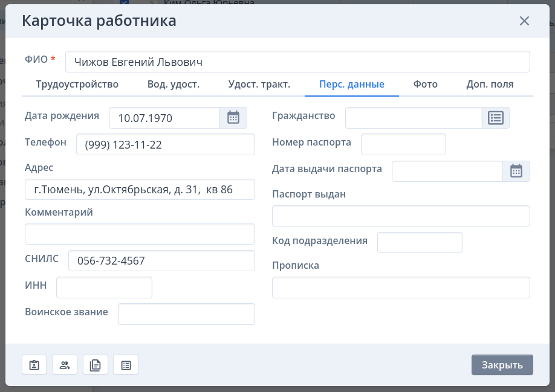
Task: Close the dialog with the X icon
Action: tap(524, 21)
